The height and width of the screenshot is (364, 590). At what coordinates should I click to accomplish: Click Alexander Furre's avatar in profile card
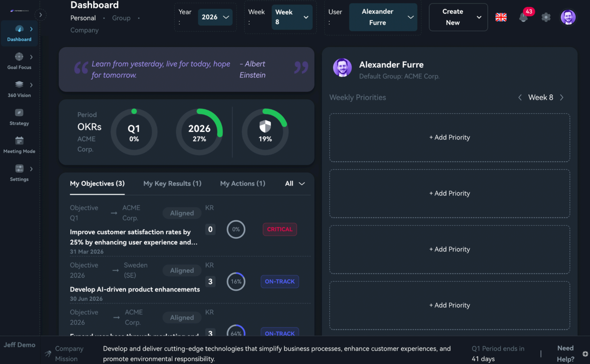(x=342, y=68)
